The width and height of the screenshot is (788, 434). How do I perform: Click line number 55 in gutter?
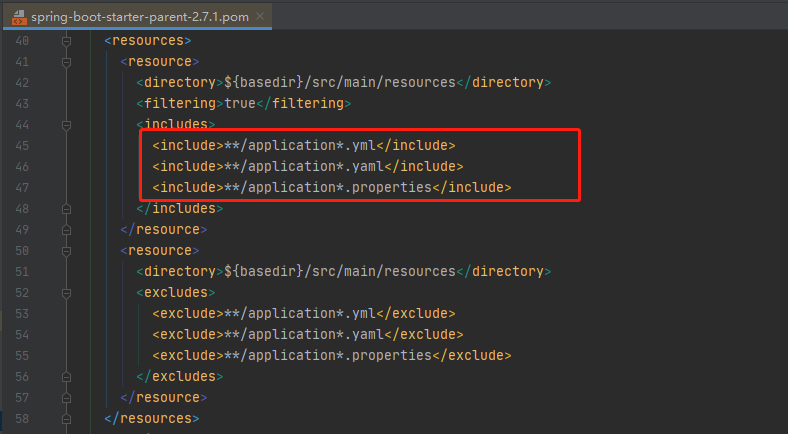[x=22, y=356]
